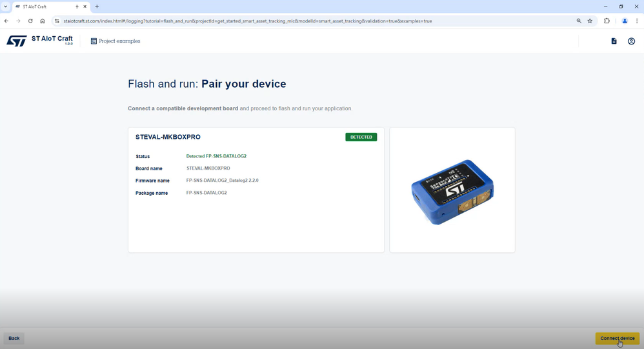Click the DETECTED status badge
Viewport: 644px width, 349px height.
[361, 137]
